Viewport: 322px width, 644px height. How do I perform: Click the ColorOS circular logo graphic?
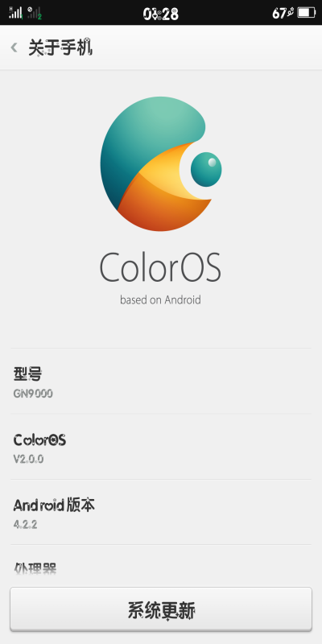pyautogui.click(x=161, y=164)
